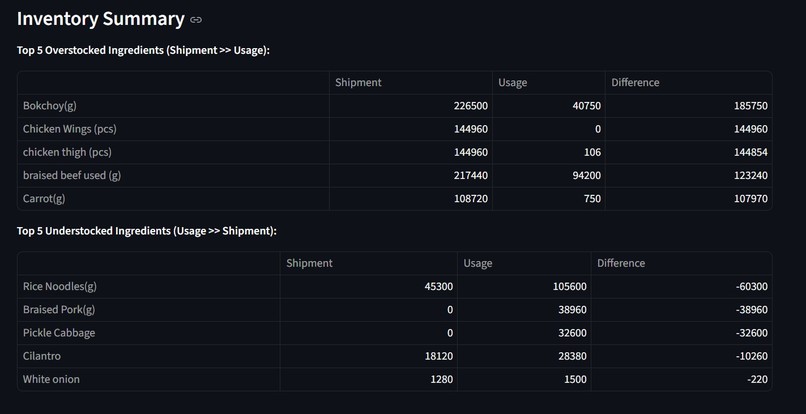Click the Chicken Wings difference cell 144960
The width and height of the screenshot is (806, 414).
pyautogui.click(x=688, y=129)
